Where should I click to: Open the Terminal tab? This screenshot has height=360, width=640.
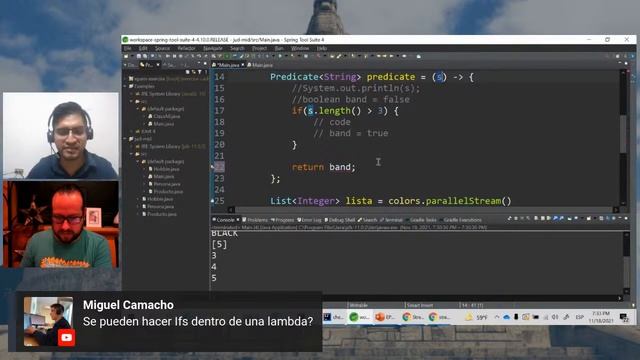[x=391, y=220]
